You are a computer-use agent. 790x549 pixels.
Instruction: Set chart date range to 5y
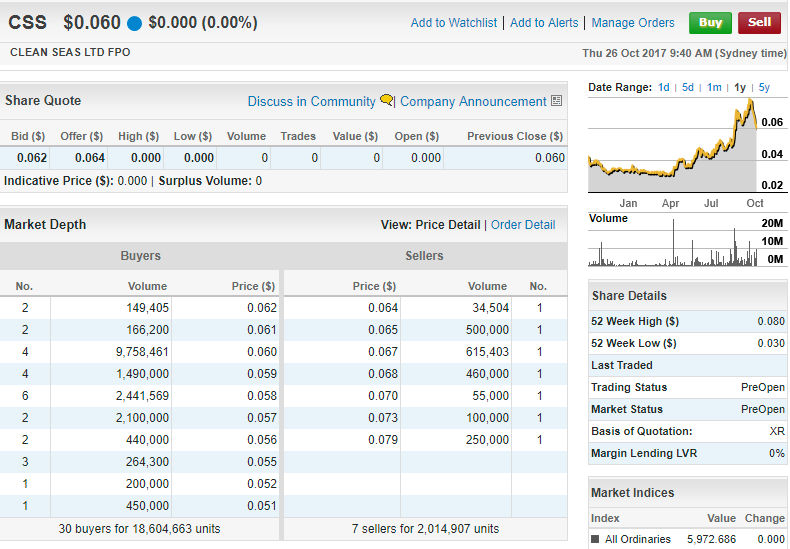[x=764, y=87]
